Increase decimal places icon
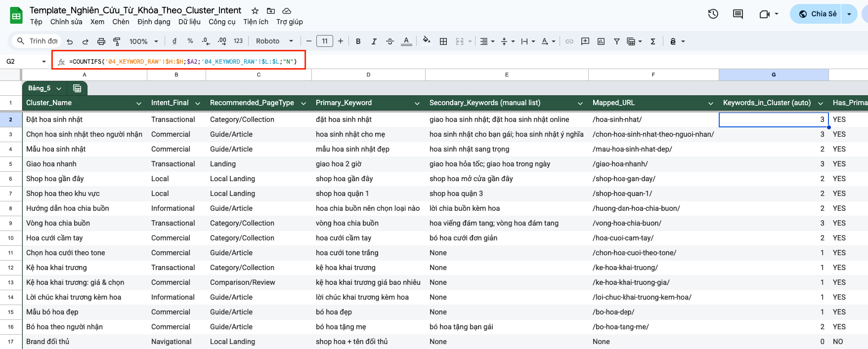This screenshot has height=349, width=868. [x=222, y=41]
